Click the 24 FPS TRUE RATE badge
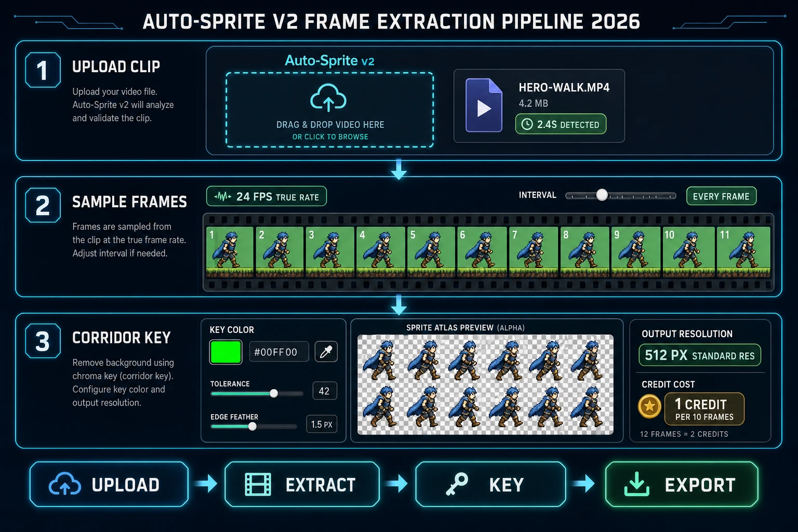This screenshot has width=798, height=532. pyautogui.click(x=267, y=196)
